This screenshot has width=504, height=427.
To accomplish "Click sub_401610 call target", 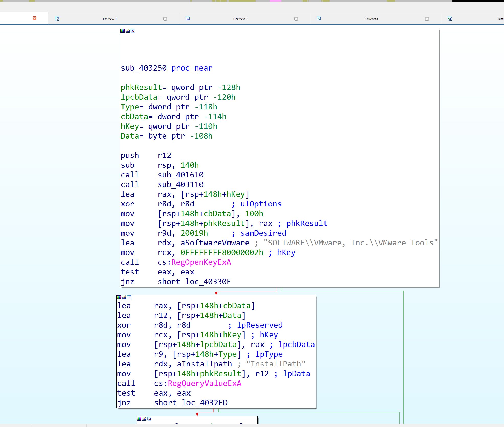I will [181, 175].
